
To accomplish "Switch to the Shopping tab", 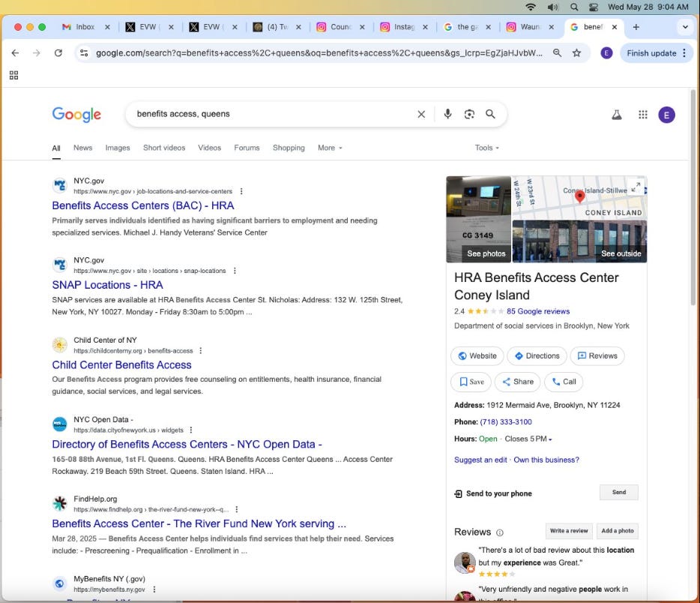I will pyautogui.click(x=289, y=148).
